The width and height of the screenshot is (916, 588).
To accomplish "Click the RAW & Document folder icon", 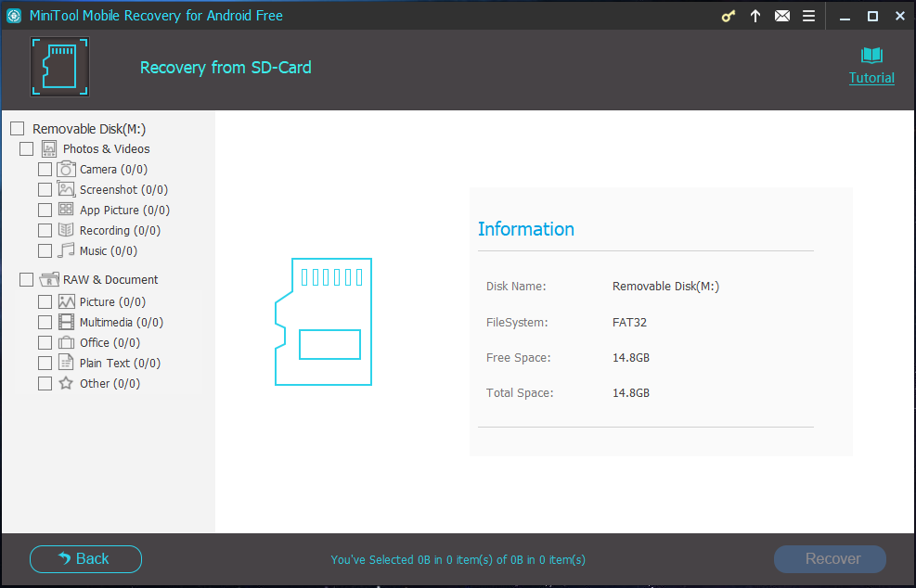I will (49, 279).
